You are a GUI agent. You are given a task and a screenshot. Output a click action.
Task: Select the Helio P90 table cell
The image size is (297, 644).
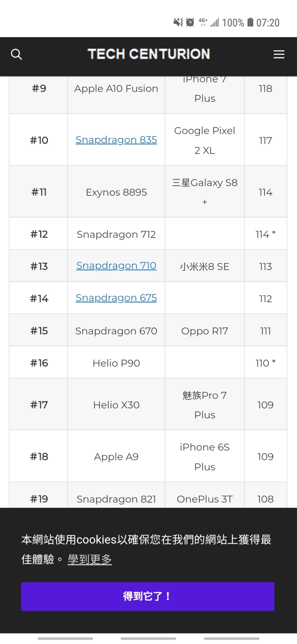(116, 362)
